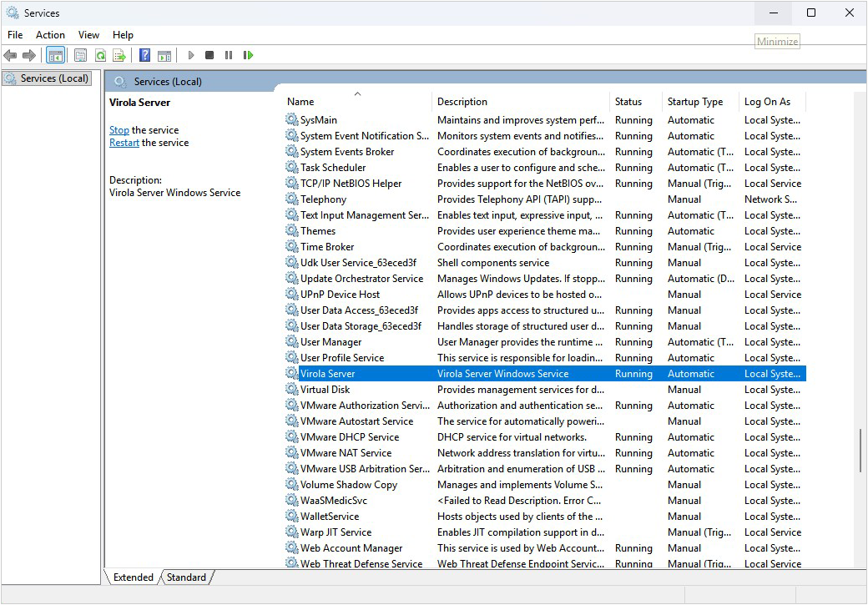Click the Back arrow in the toolbar
868x605 pixels.
tap(10, 55)
